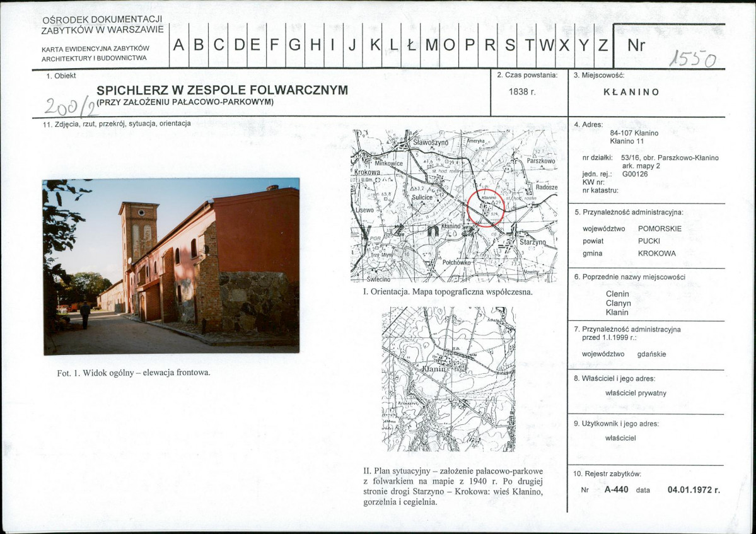Click the red circle marking Kłanino on map
This screenshot has width=756, height=534.
point(486,207)
